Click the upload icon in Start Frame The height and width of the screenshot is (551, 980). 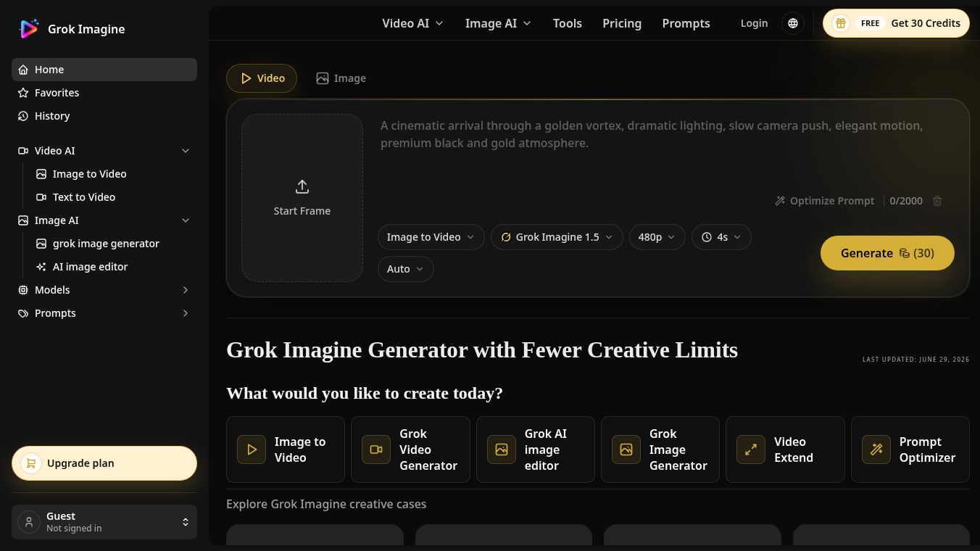302,187
